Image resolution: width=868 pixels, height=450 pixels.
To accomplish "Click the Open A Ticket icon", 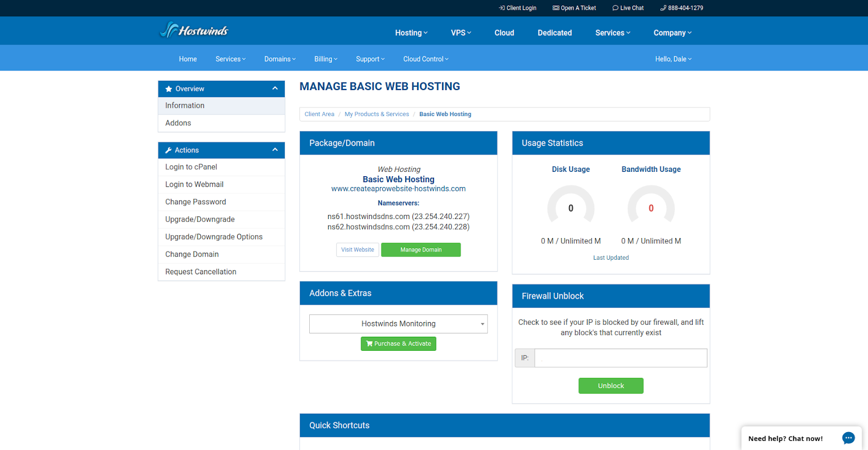I will coord(556,8).
